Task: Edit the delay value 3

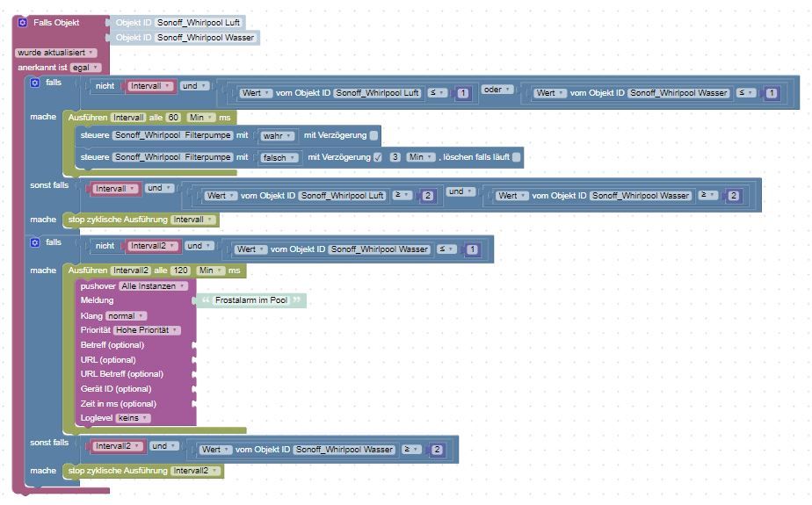Action: point(395,157)
